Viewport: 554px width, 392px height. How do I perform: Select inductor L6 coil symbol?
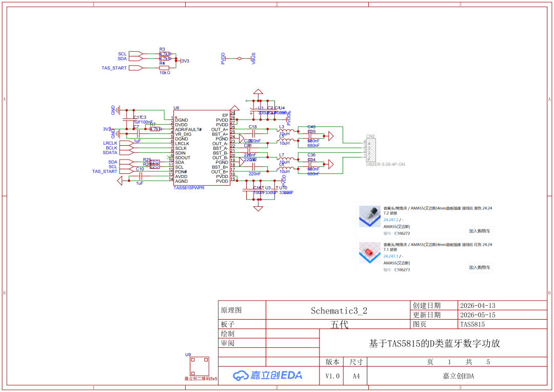pyautogui.click(x=286, y=168)
